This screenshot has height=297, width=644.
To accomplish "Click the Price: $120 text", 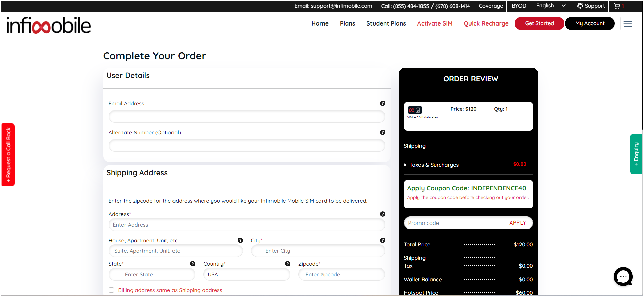I will (463, 109).
